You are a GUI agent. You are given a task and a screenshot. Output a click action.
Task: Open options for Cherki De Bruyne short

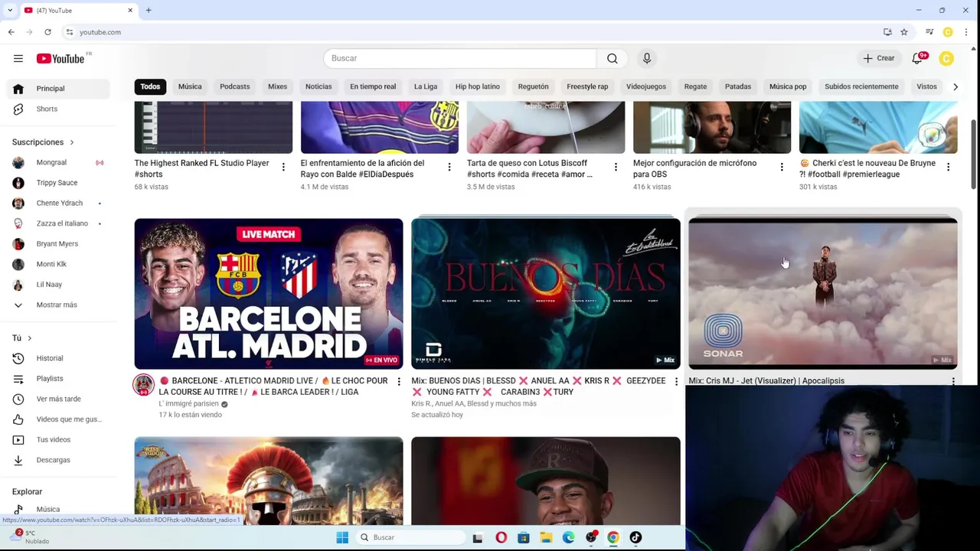pos(948,167)
